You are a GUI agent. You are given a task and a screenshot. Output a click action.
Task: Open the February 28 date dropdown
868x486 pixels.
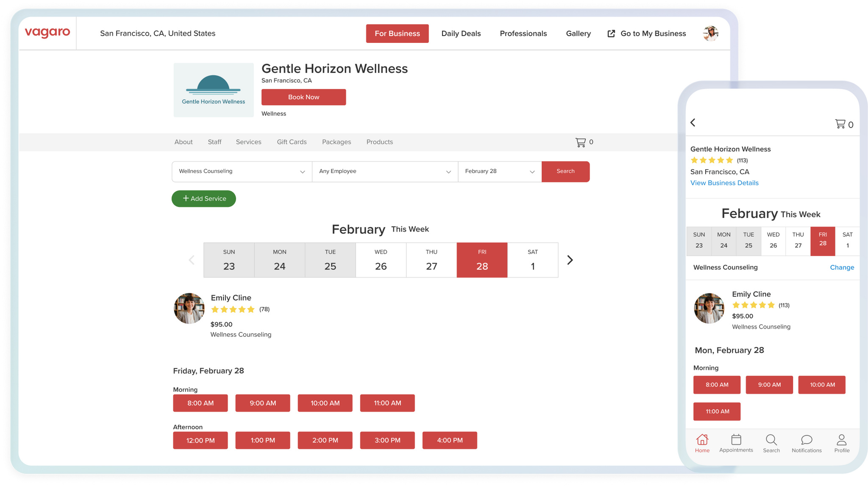(x=500, y=171)
